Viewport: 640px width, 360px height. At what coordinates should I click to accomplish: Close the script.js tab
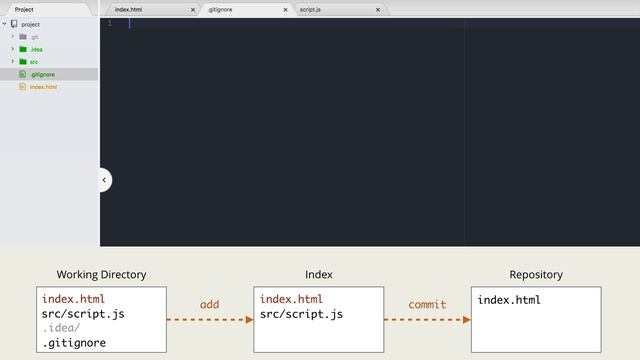click(x=378, y=10)
